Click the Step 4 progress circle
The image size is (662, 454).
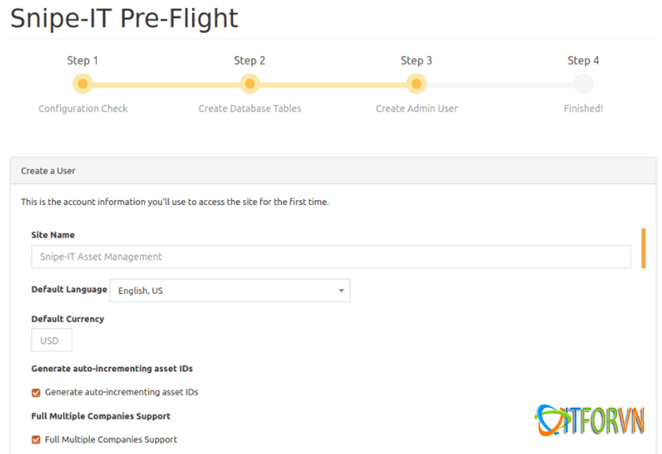pyautogui.click(x=583, y=84)
